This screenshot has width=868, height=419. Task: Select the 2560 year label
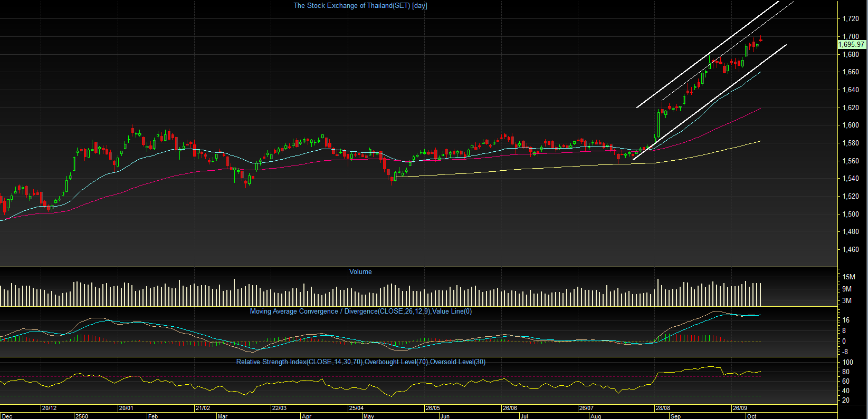(82, 416)
